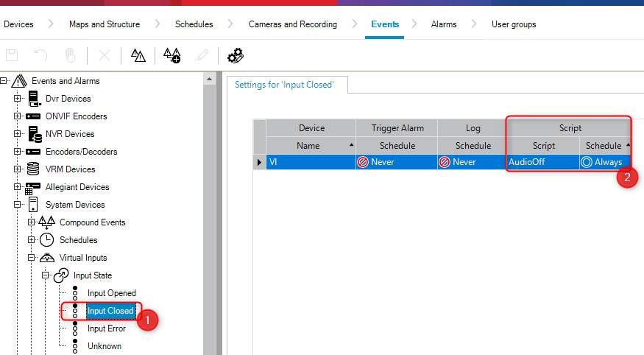Click the Trigger Alarm Never schedule cell
The height and width of the screenshot is (355, 644).
pyautogui.click(x=396, y=162)
